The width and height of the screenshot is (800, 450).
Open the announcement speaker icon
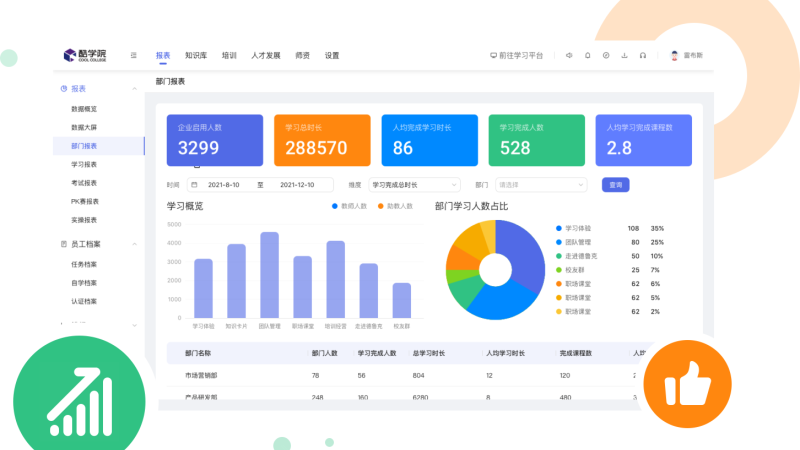[x=569, y=55]
